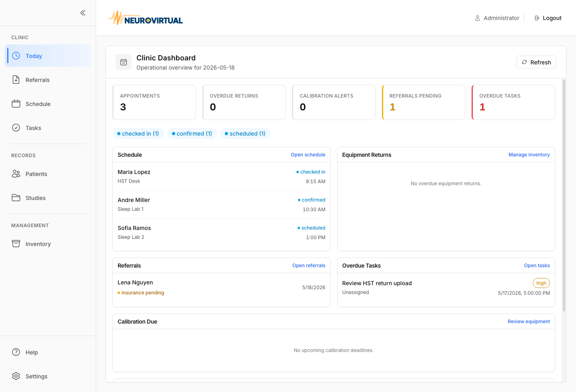The image size is (576, 392).
Task: Click the 'checked in' status for Maria Lopez
Action: pos(311,172)
